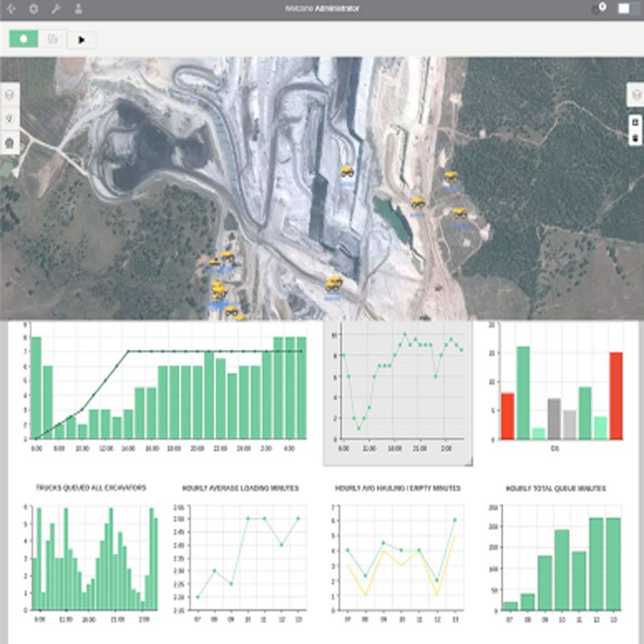This screenshot has height=644, width=644.
Task: Click the "HOURLY AVG HAULING / EMPTY MINUTES" title
Action: coord(398,489)
